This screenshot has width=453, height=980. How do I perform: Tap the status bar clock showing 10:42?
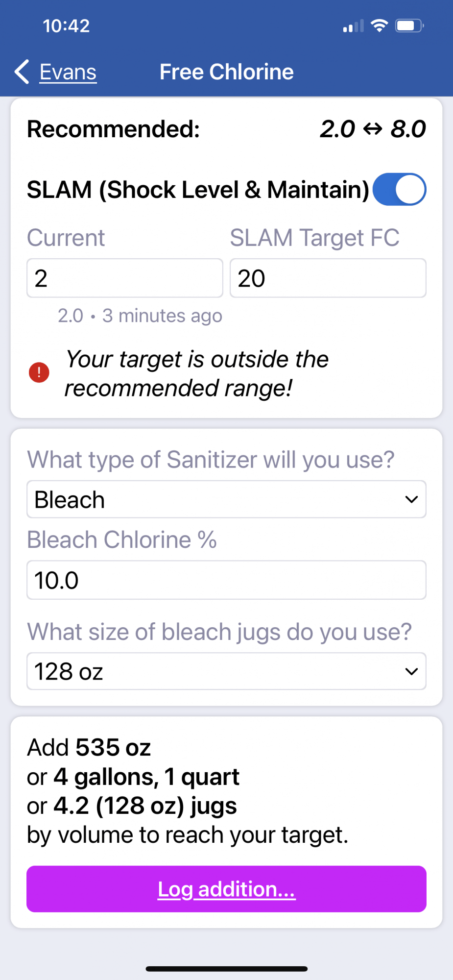(66, 25)
